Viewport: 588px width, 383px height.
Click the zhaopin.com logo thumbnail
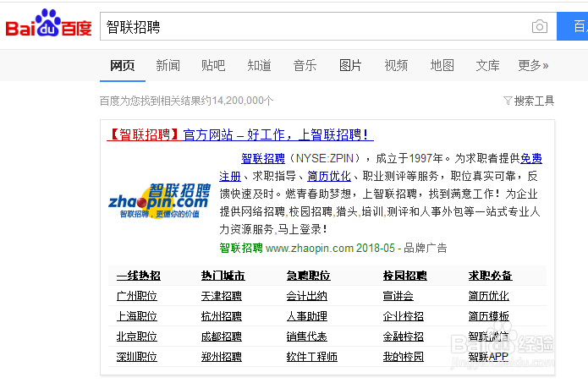159,200
